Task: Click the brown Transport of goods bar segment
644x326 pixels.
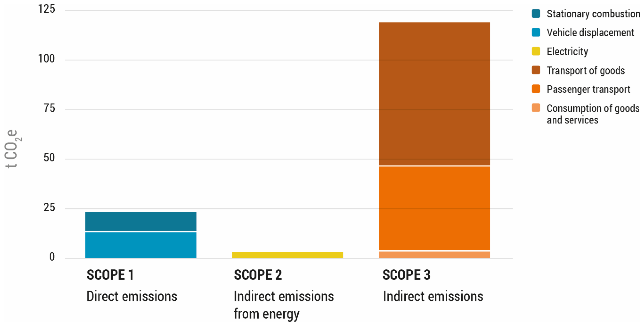Action: pos(434,94)
